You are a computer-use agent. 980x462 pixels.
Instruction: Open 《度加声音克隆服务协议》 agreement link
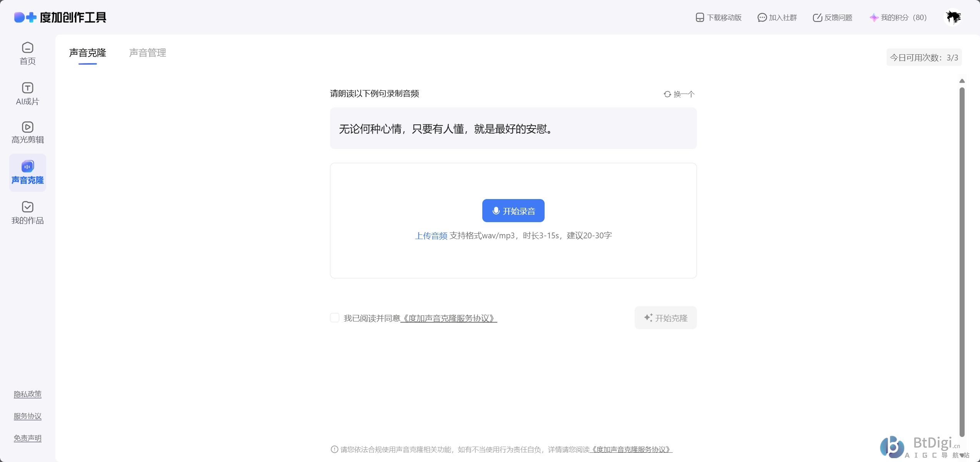tap(449, 319)
